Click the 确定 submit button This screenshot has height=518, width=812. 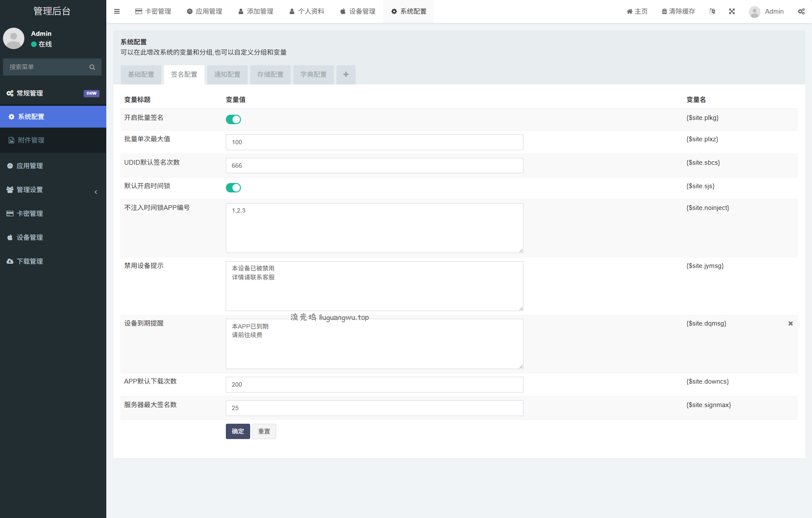click(x=238, y=431)
